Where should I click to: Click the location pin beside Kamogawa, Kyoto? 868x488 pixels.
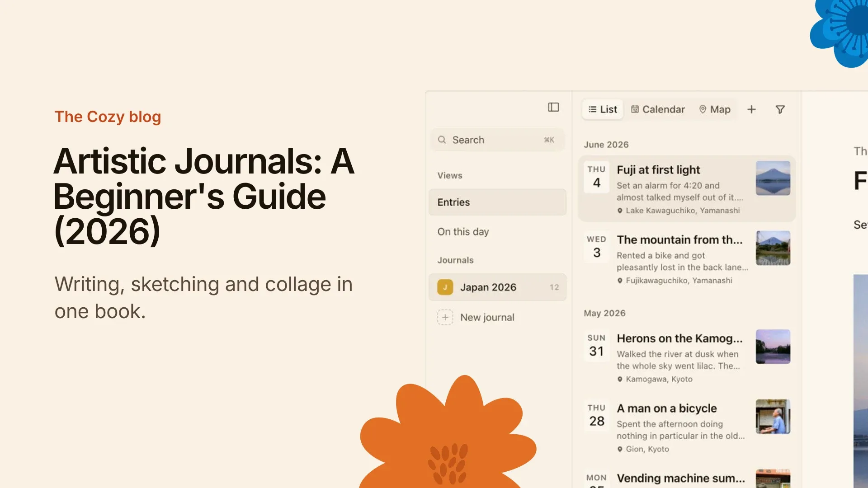coord(620,380)
